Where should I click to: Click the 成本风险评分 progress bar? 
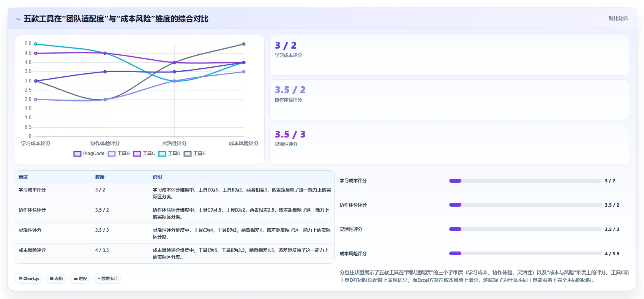(526, 253)
